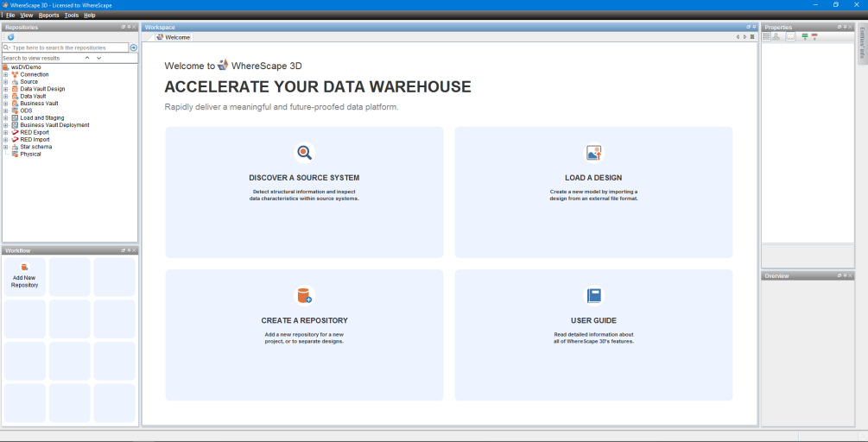The height and width of the screenshot is (442, 868).
Task: Jump to next search result arrow
Action: (99, 58)
